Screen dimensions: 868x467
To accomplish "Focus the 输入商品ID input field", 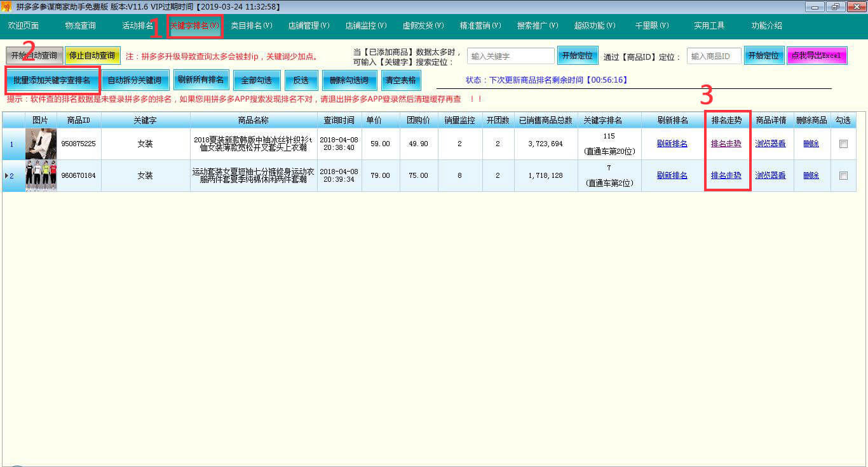I will pos(714,56).
